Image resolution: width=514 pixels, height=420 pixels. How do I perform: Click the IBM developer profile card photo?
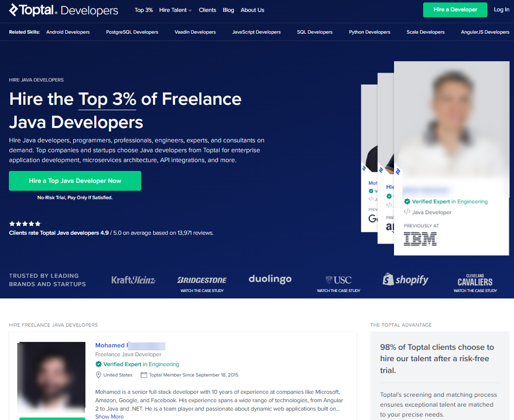[x=451, y=124]
